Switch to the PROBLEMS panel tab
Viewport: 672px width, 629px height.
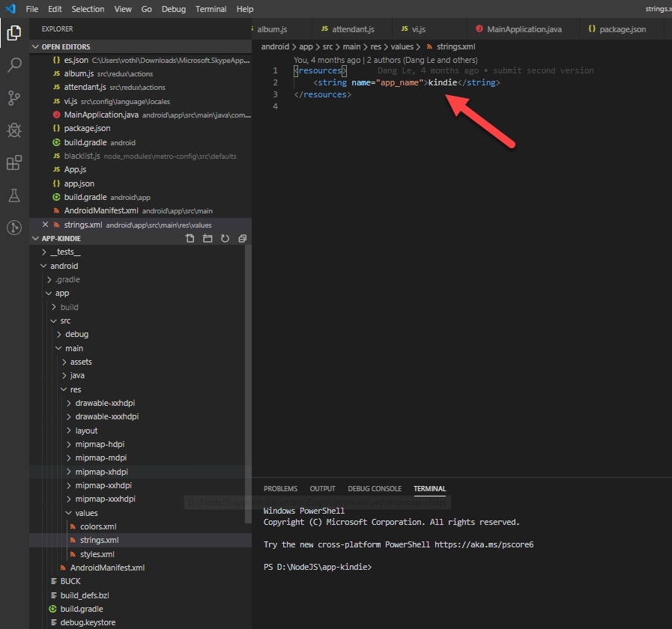coord(280,489)
